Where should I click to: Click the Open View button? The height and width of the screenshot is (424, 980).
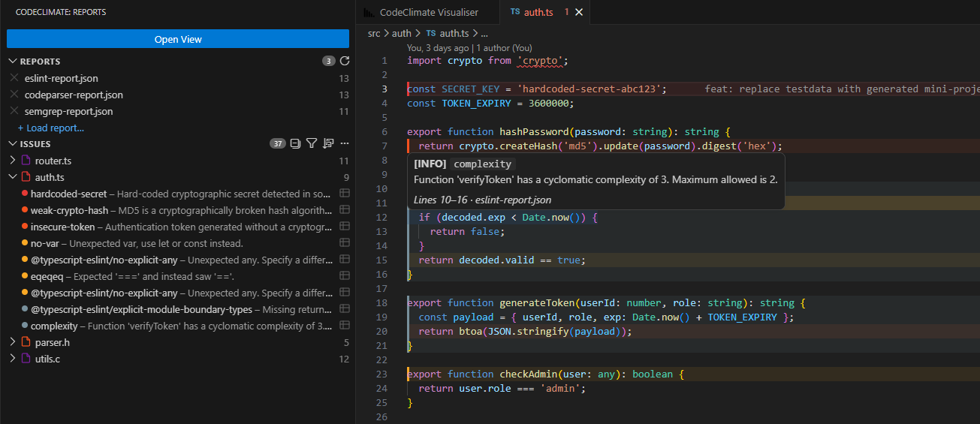(x=178, y=39)
